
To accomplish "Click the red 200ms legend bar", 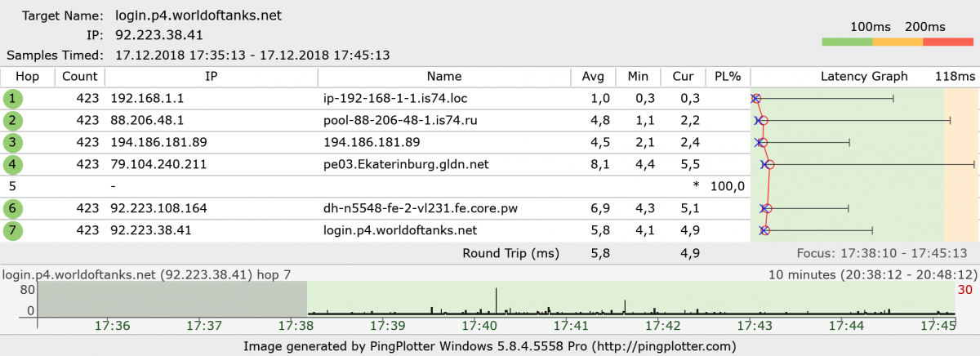I will click(x=948, y=42).
